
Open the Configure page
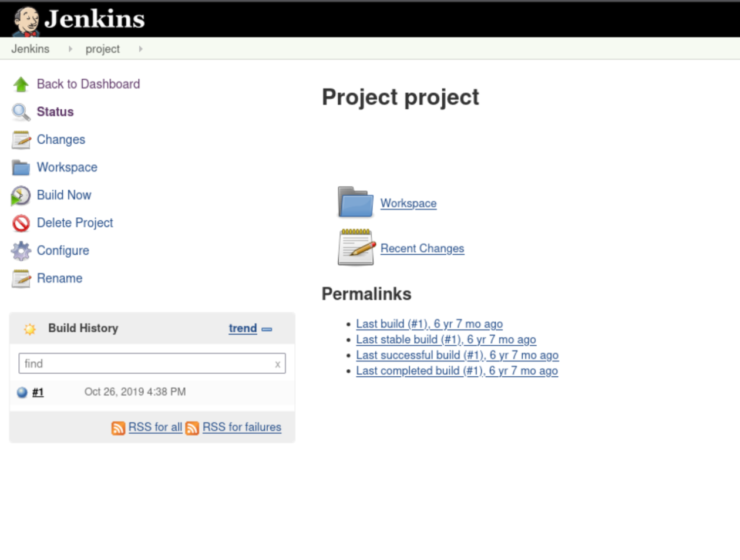[x=63, y=251]
